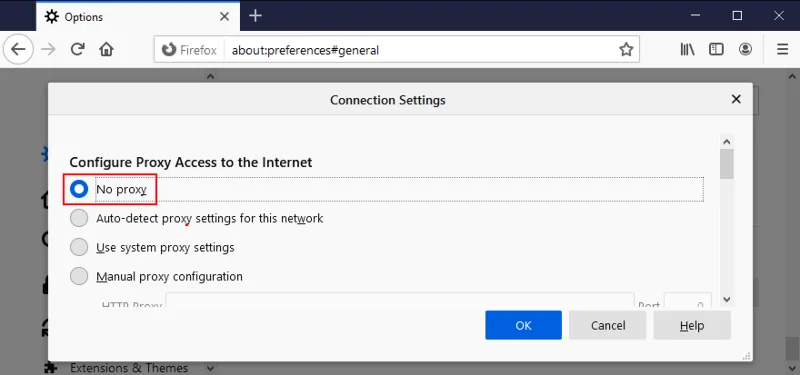This screenshot has width=800, height=375.
Task: Switch to the Options tab
Action: [138, 16]
